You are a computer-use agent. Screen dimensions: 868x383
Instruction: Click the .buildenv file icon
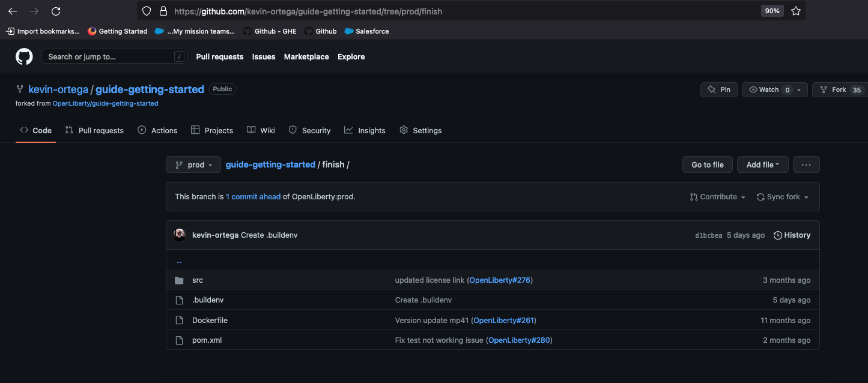[x=179, y=300]
